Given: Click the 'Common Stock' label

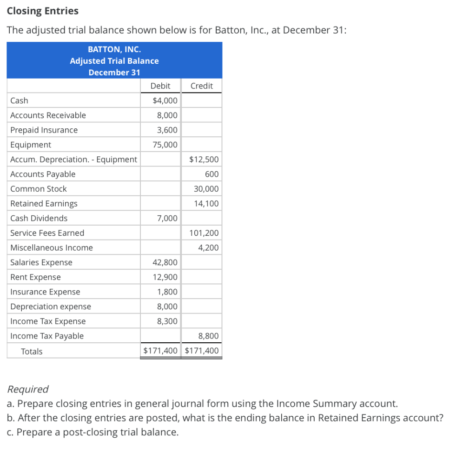Looking at the screenshot, I should tap(39, 189).
